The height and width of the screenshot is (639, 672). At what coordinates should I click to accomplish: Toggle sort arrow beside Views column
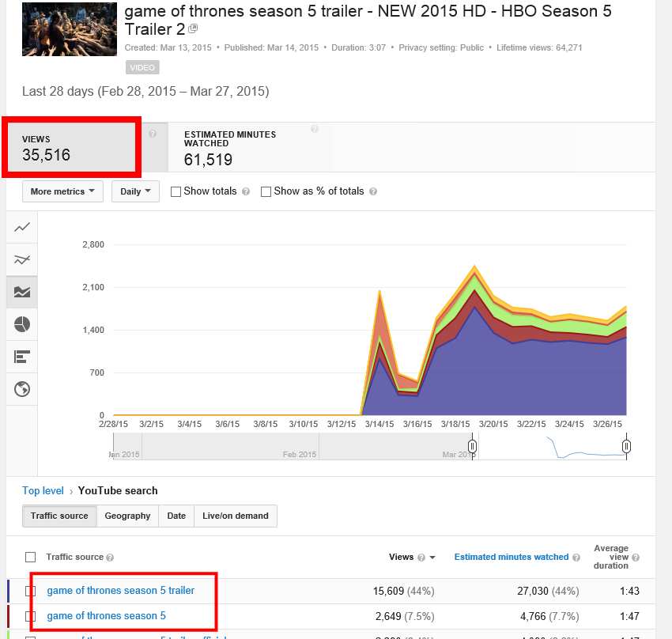(432, 558)
